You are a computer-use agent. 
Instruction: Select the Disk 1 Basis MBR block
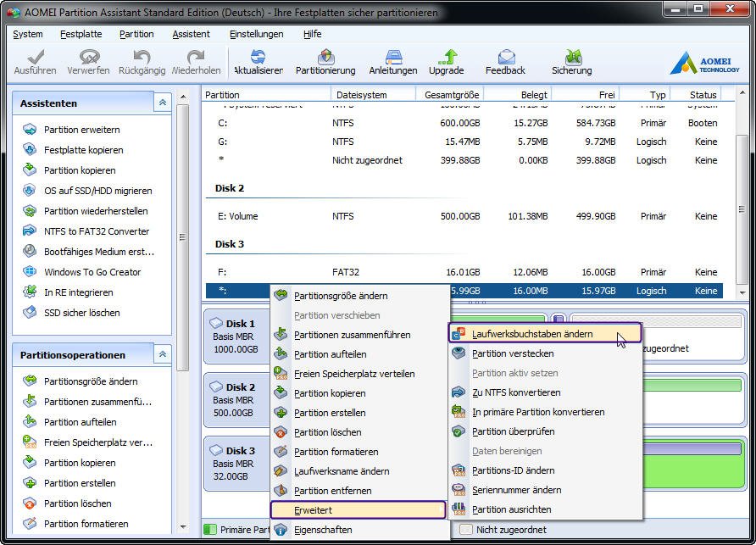coord(236,336)
